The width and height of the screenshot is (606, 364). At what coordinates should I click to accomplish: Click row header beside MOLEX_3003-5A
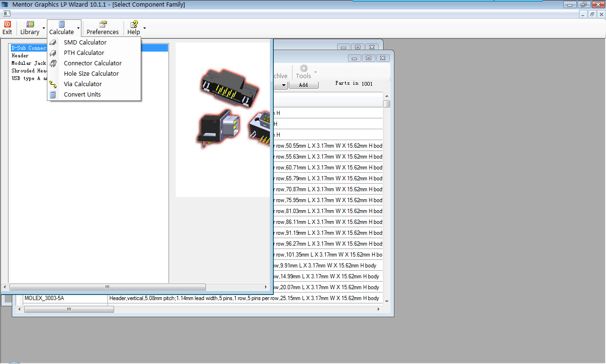(20, 298)
